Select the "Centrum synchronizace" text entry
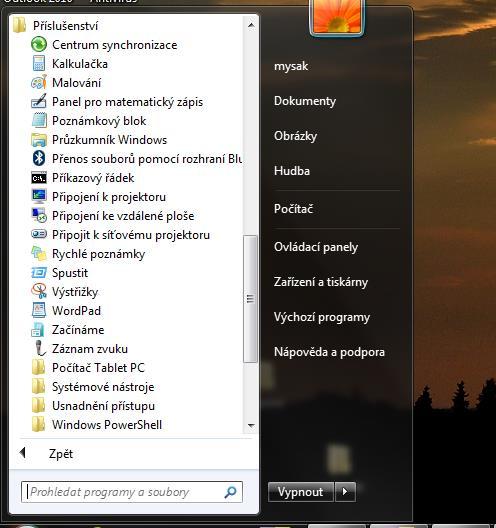Viewport: 496px width, 528px height. (x=114, y=45)
